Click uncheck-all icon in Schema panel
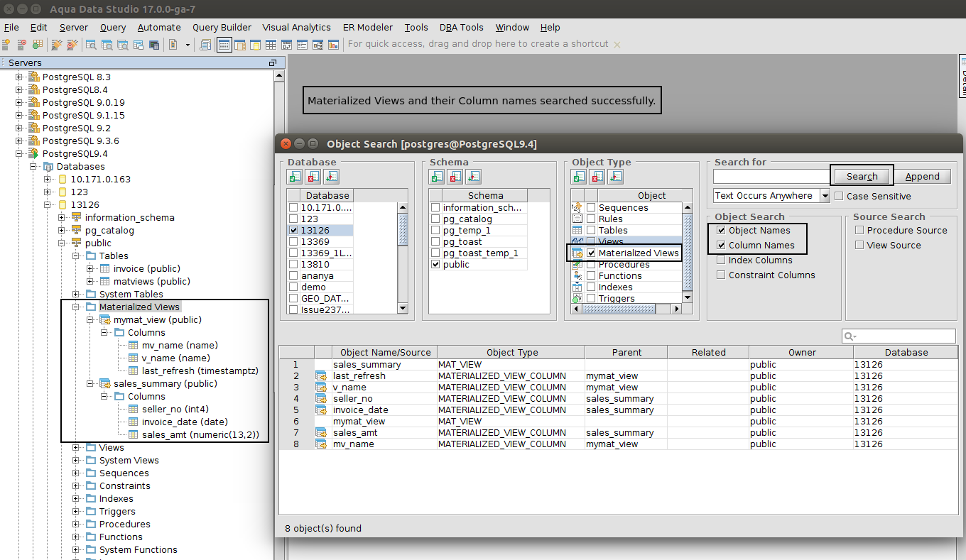966x560 pixels. pos(455,177)
